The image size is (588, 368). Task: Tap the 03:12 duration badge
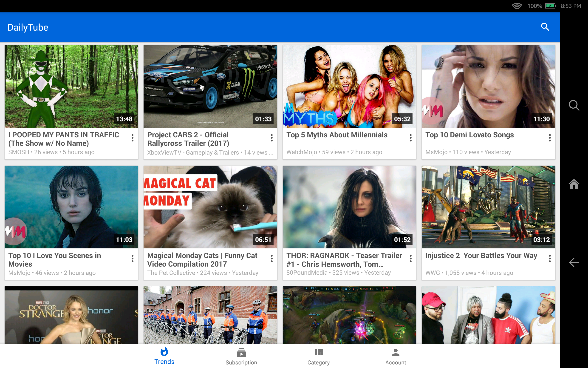tap(541, 240)
